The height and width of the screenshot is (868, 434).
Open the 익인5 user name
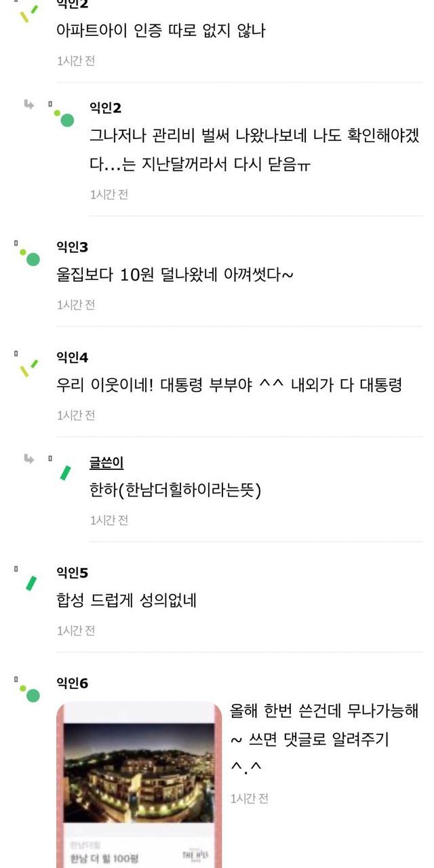pyautogui.click(x=72, y=573)
